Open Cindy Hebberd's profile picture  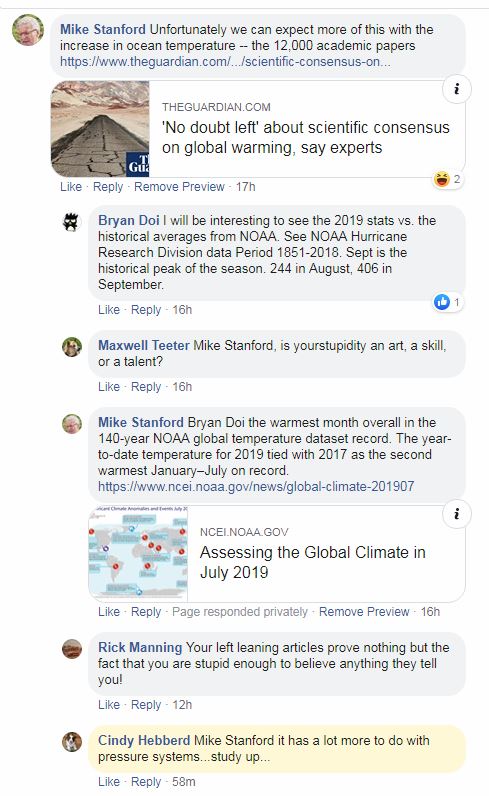pyautogui.click(x=72, y=742)
